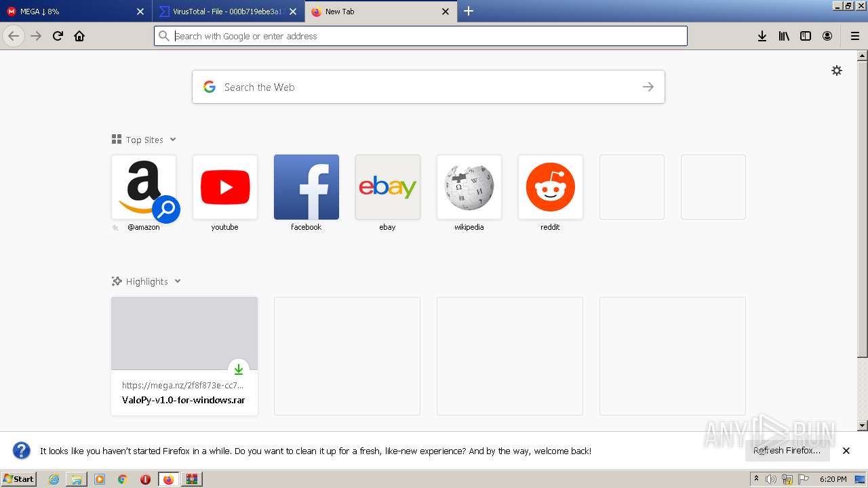Viewport: 868px width, 488px height.
Task: Click the vertical scrollbar down arrow
Action: (863, 426)
